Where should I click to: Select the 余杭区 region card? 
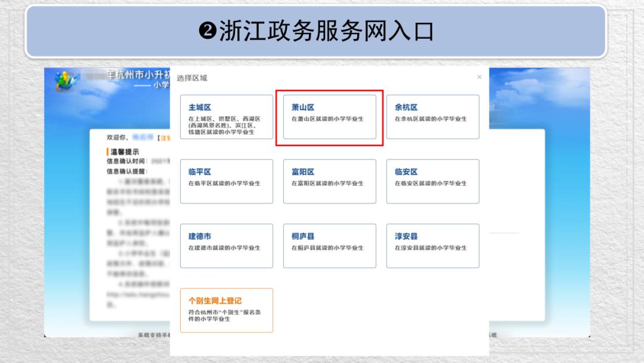pos(432,117)
